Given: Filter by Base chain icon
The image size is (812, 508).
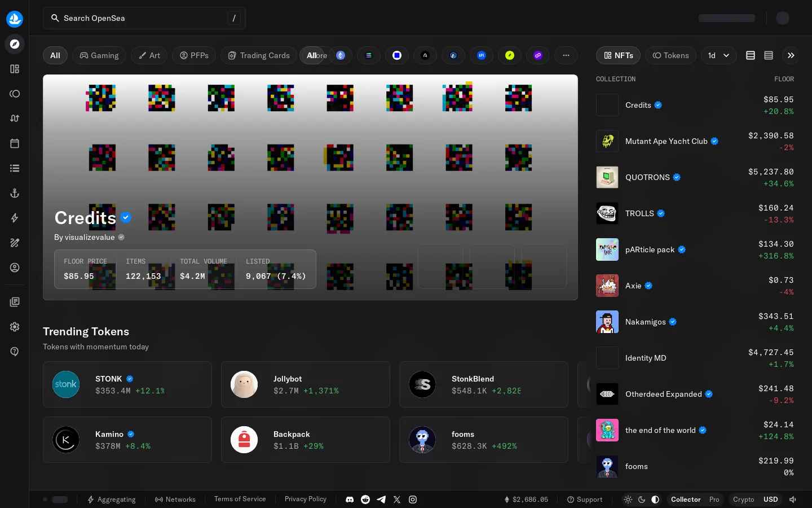Looking at the screenshot, I should (x=397, y=55).
